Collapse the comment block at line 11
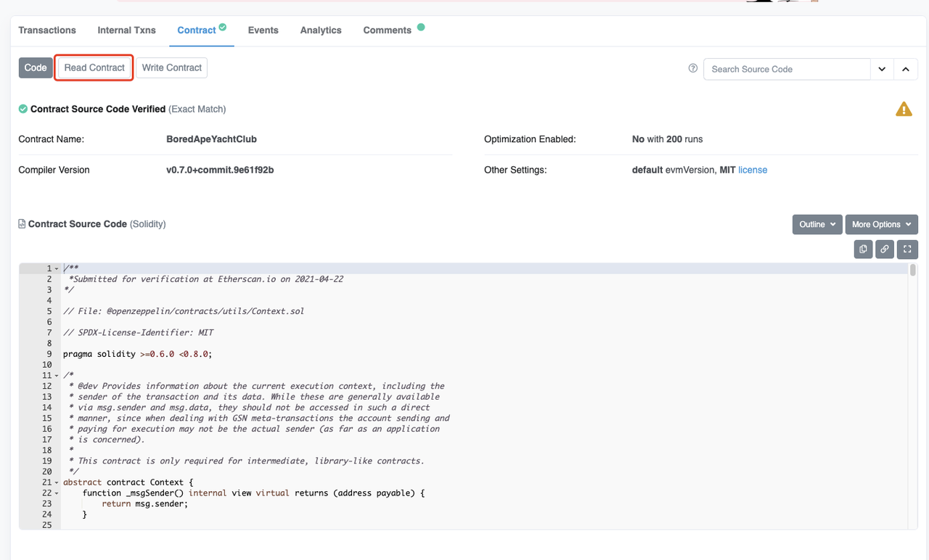This screenshot has height=560, width=929. (x=57, y=376)
